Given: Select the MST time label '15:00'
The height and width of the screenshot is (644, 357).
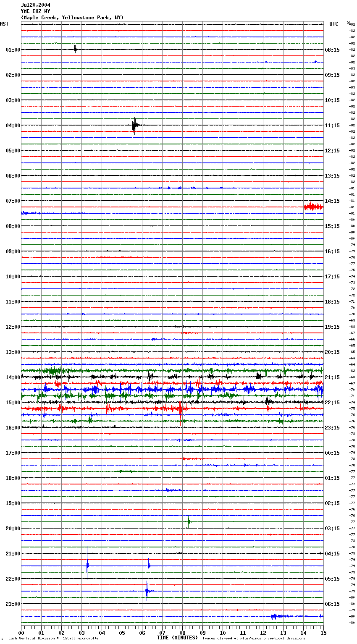Looking at the screenshot, I should [x=13, y=403].
